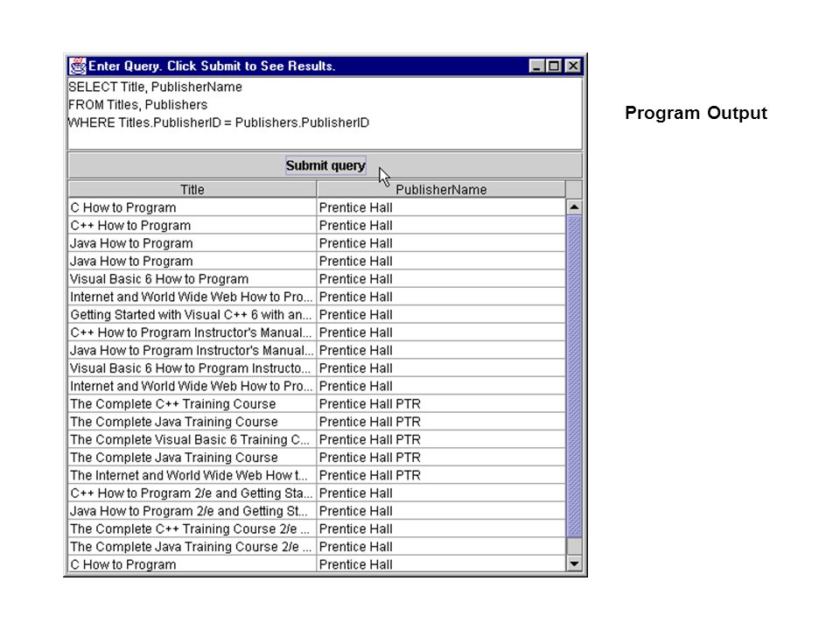Select The Complete C++ Training Course 2/e cell
This screenshot has width=840, height=630.
coord(192,528)
